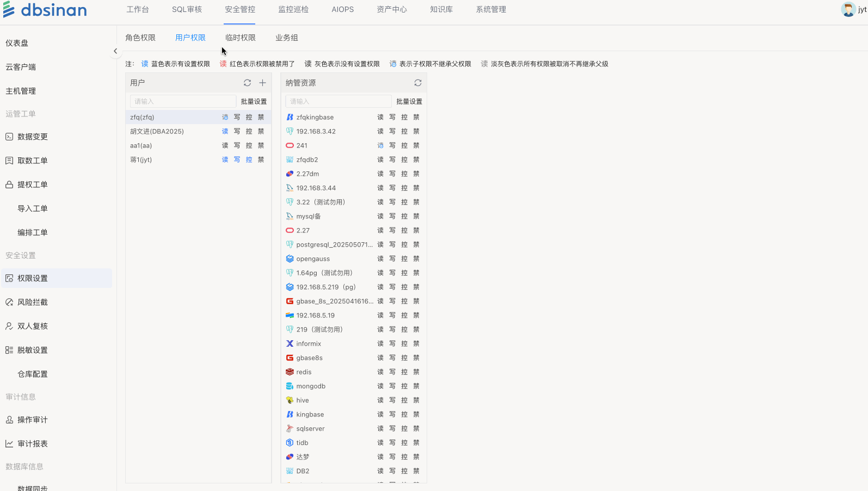Open 脱敏设置 in the sidebar
The image size is (868, 491).
tap(33, 350)
